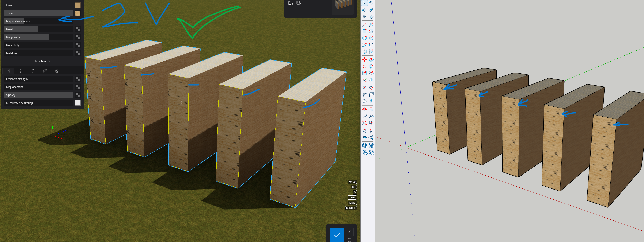Pick the Push/Pull tool

coord(371,59)
